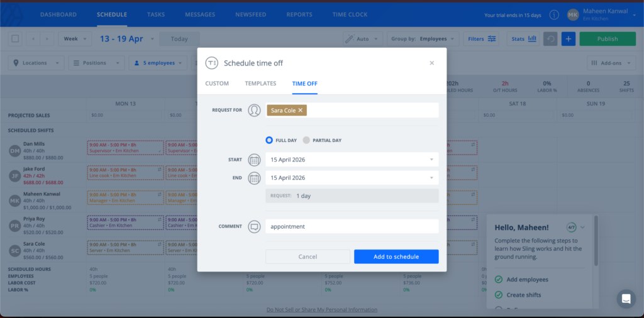Tick the select-all checkbox in toolbar
Image resolution: width=644 pixels, height=318 pixels.
(x=15, y=39)
